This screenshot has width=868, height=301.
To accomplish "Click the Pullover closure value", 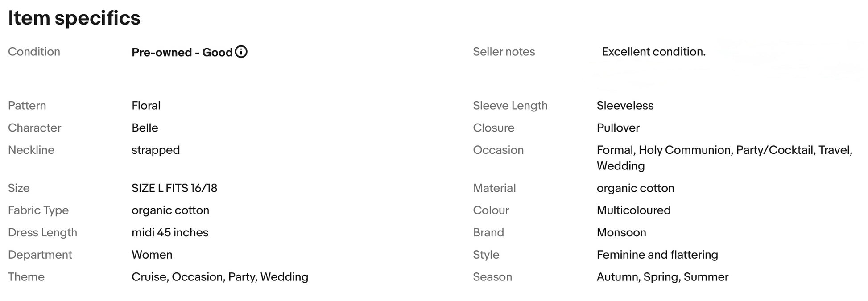I will click(618, 128).
